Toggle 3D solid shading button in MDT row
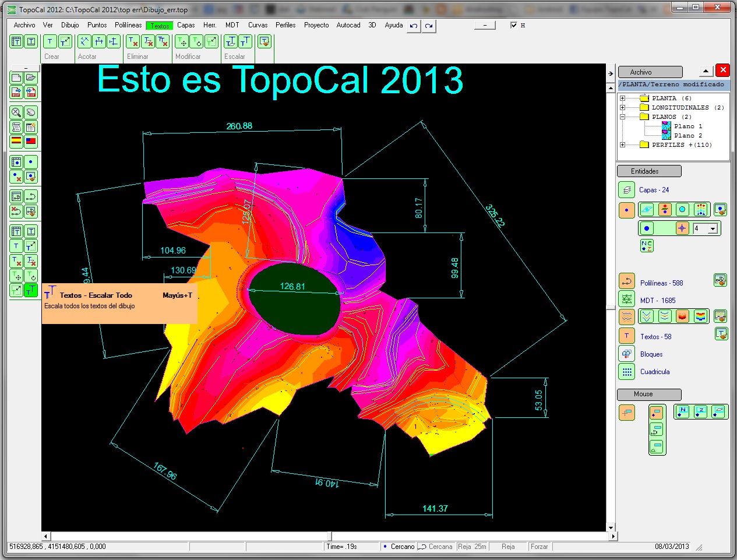Image resolution: width=737 pixels, height=560 pixels. click(682, 316)
